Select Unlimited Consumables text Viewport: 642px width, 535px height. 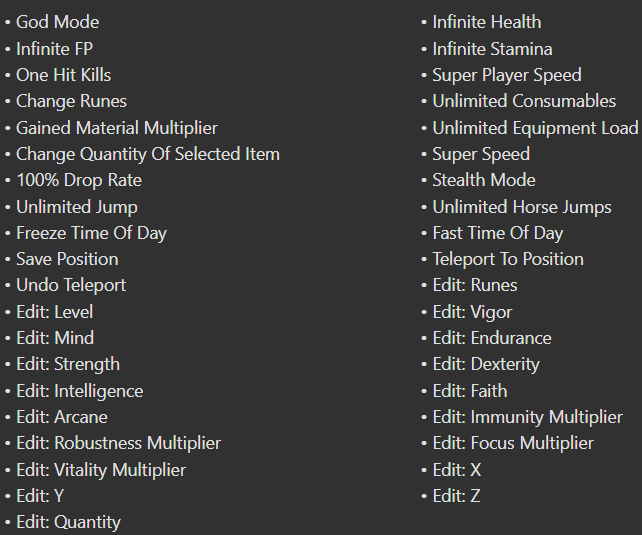point(524,101)
